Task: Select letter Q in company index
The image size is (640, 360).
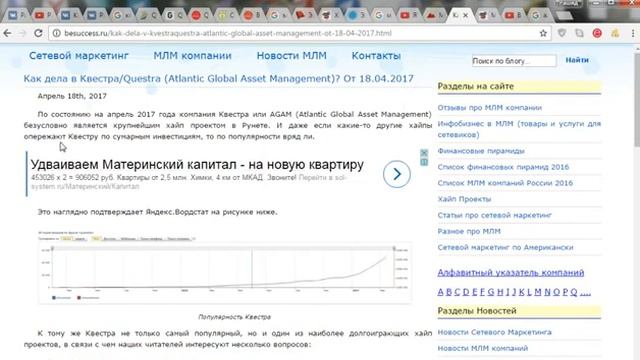Action: (x=573, y=292)
